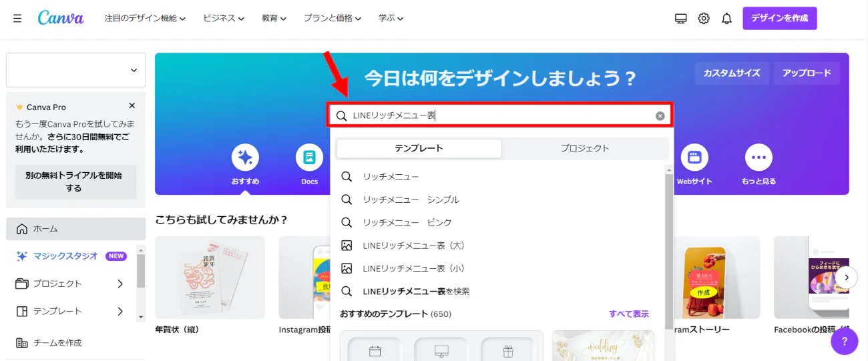The image size is (868, 361).
Task: Click the carousel next arrow button
Action: (x=846, y=277)
